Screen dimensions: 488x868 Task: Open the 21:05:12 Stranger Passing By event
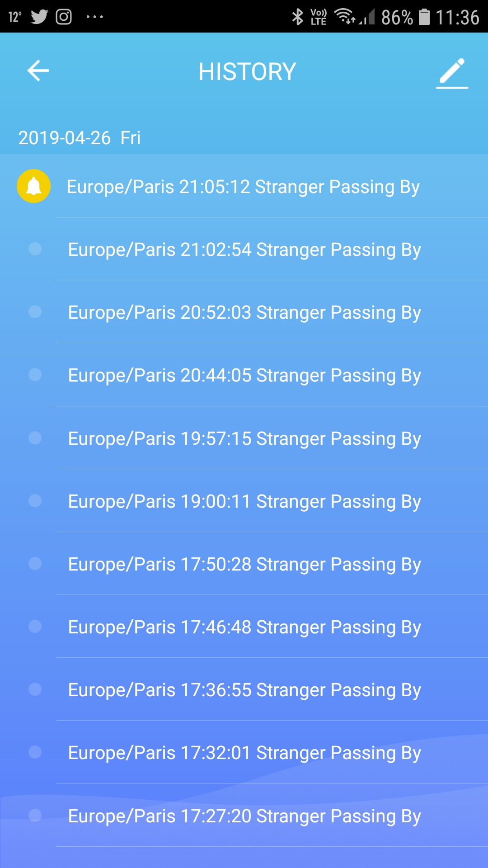[243, 187]
